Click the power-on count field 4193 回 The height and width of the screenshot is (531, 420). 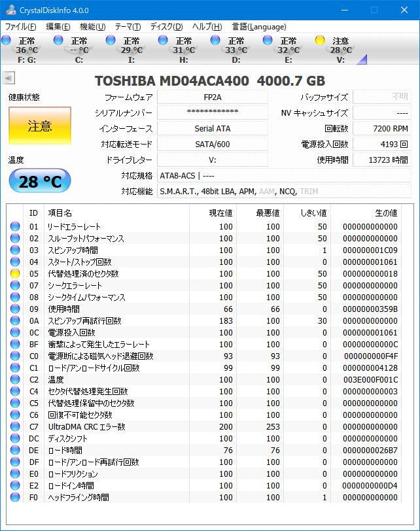click(x=382, y=145)
